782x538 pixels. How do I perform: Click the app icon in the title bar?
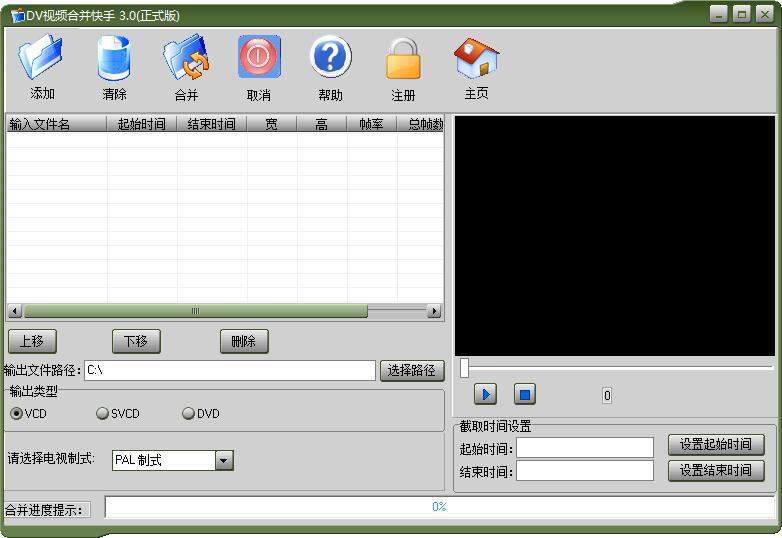point(18,15)
